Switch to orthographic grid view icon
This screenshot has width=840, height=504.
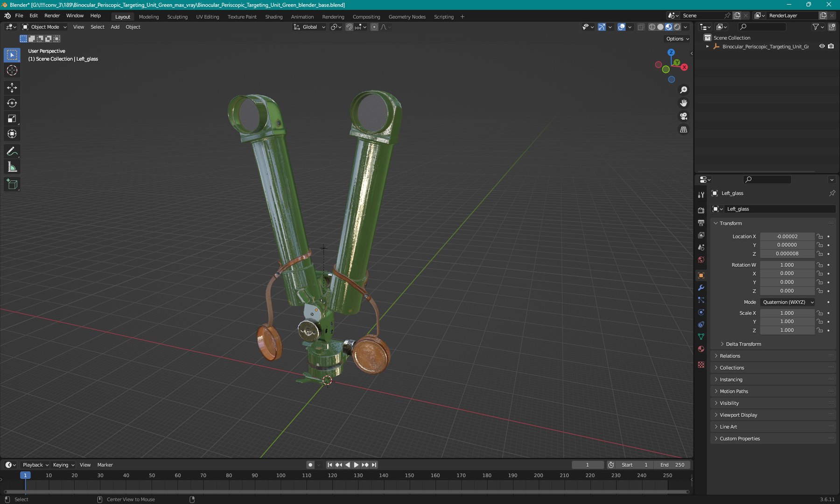[684, 129]
